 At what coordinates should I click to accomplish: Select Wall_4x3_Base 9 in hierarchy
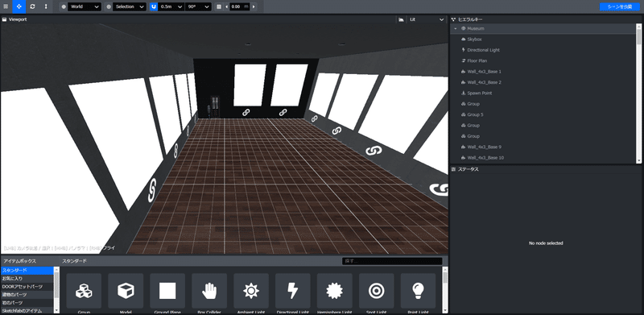coord(543,147)
